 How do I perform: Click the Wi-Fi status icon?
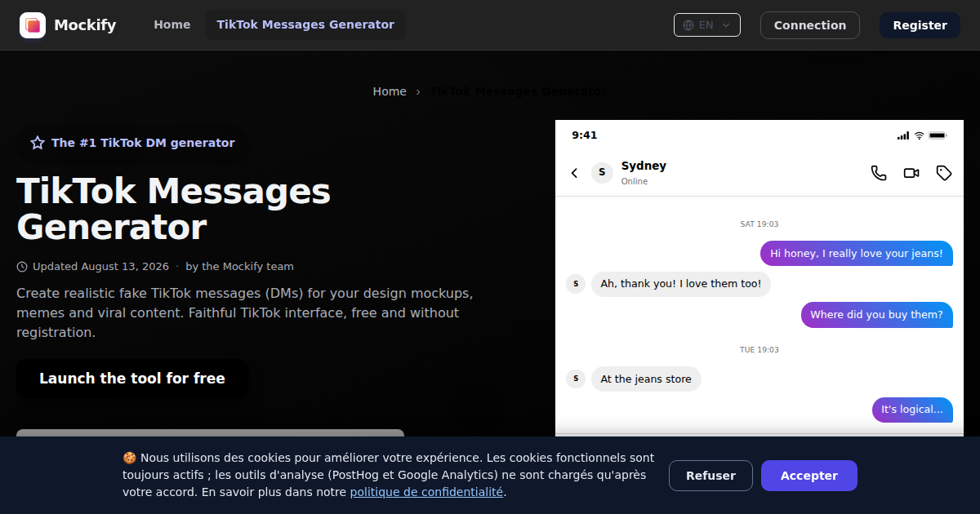tap(919, 135)
